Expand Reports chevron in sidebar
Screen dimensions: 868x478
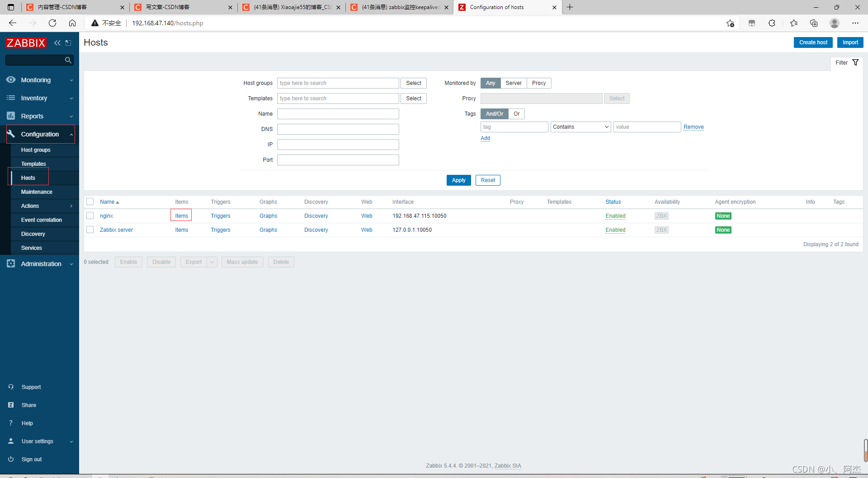click(71, 117)
